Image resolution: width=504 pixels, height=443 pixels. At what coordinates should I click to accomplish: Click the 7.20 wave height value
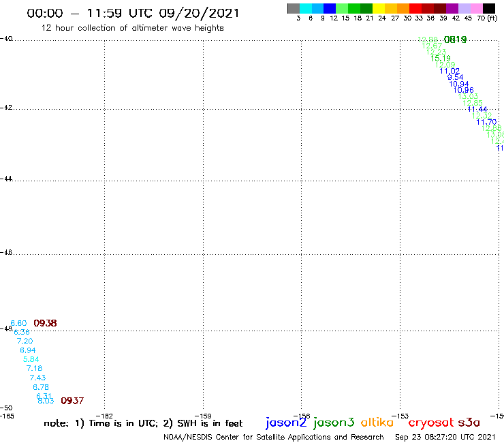click(25, 341)
